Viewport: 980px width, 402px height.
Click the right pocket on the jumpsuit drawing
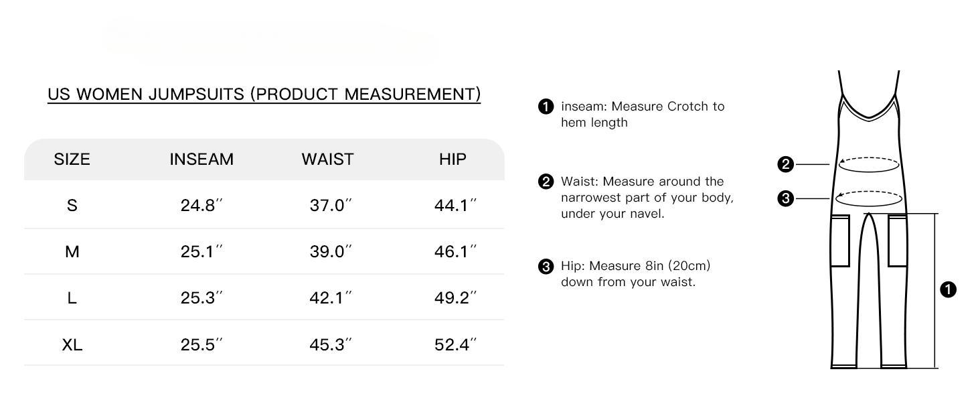tap(898, 240)
